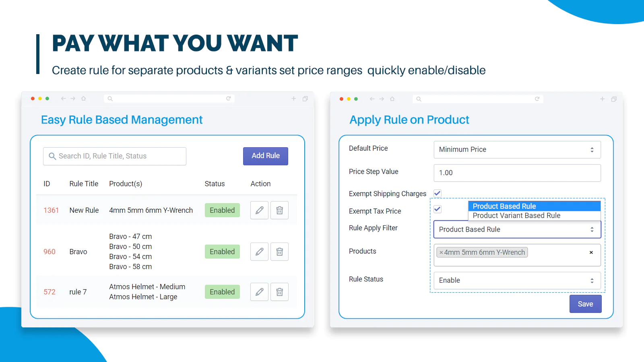Screen dimensions: 644x362
Task: Click home icon in left browser window
Action: coord(83,99)
